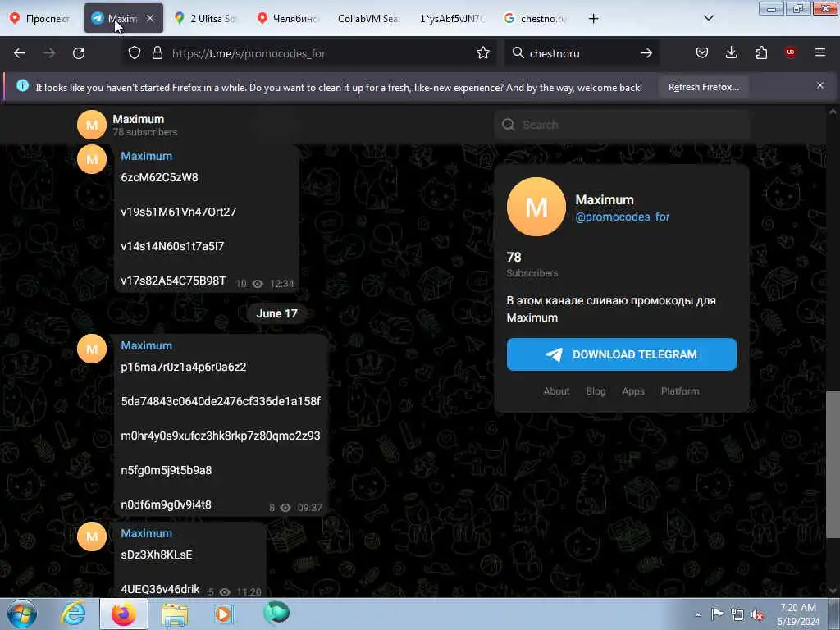This screenshot has height=630, width=840.
Task: Open the Firefox hamburger application menu
Action: pos(820,52)
